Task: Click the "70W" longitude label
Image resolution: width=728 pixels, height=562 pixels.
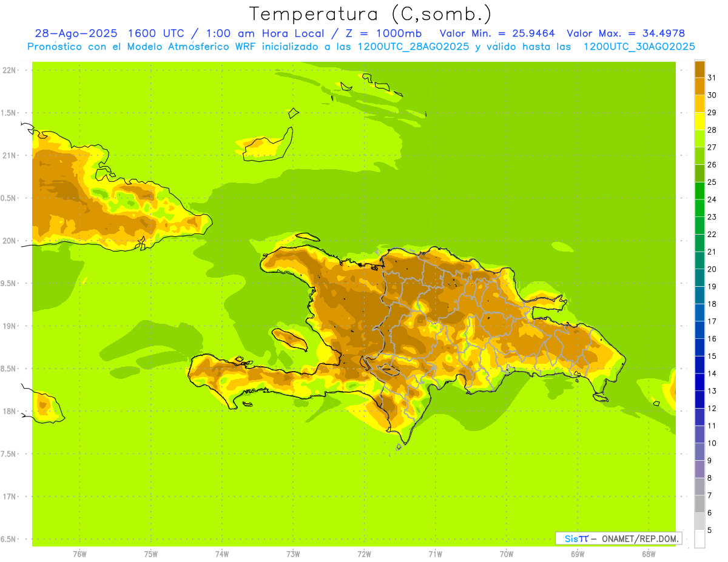Action: (x=507, y=554)
